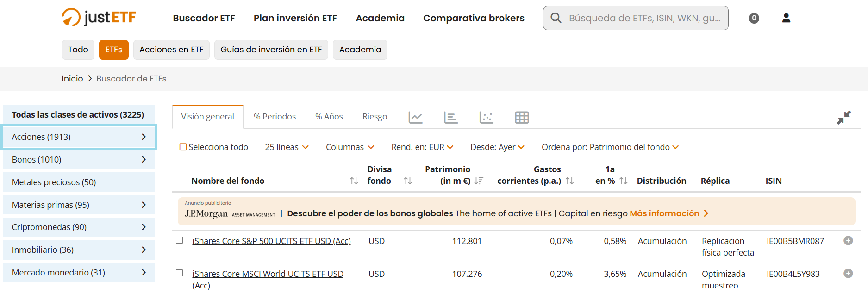Add iShares Core S&P 500 via plus icon
This screenshot has width=868, height=294.
(x=848, y=241)
